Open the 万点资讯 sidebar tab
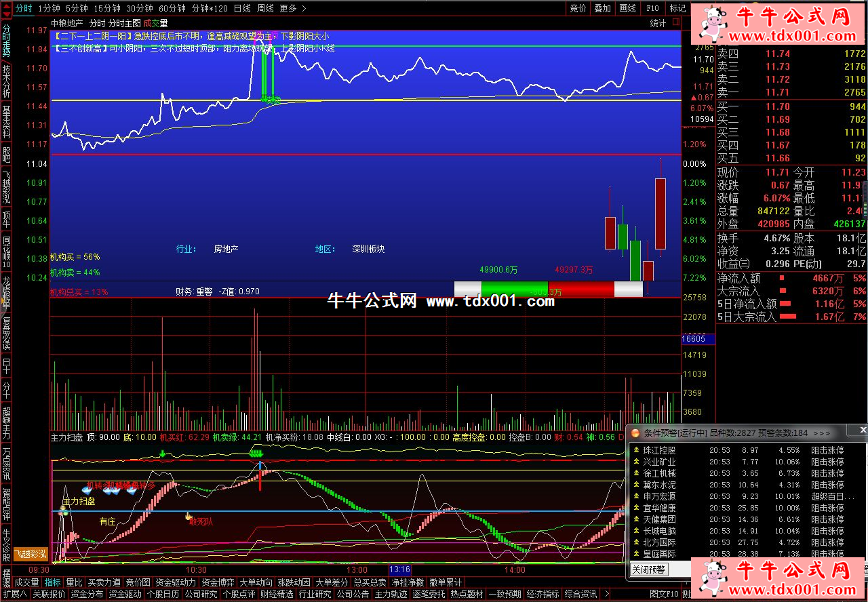The image size is (868, 602). coord(6,462)
